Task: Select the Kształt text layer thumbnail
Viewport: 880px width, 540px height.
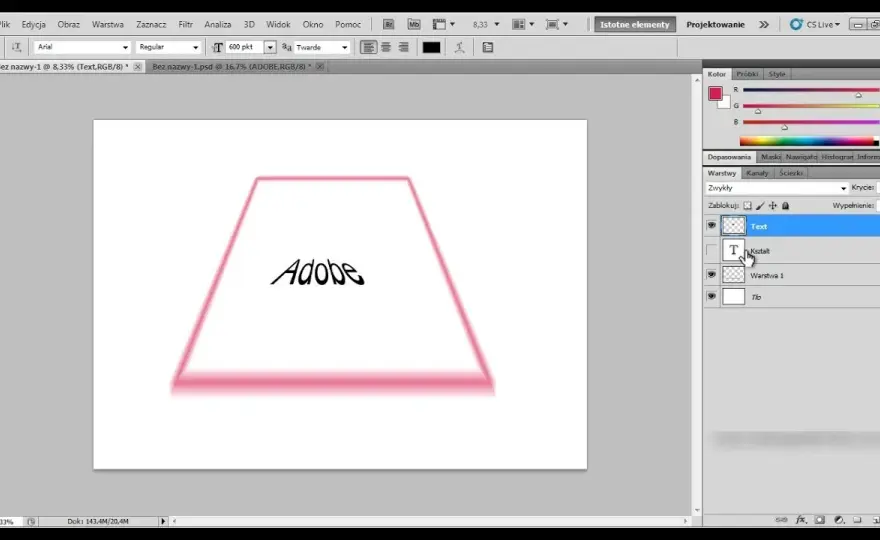Action: [x=734, y=250]
